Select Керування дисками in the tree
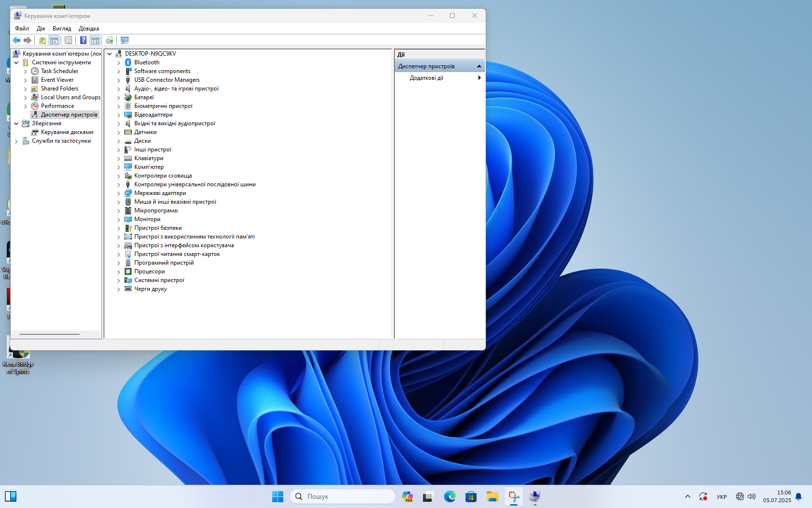The height and width of the screenshot is (508, 812). 67,132
